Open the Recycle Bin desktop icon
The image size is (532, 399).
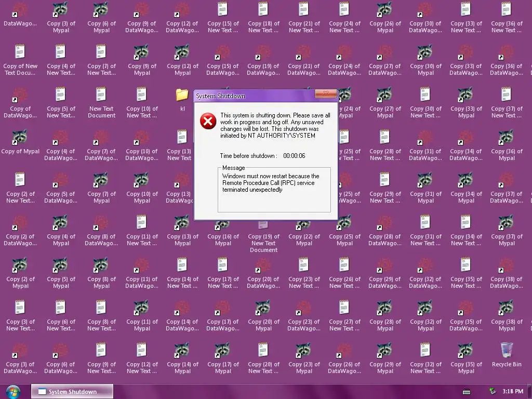[x=507, y=354]
